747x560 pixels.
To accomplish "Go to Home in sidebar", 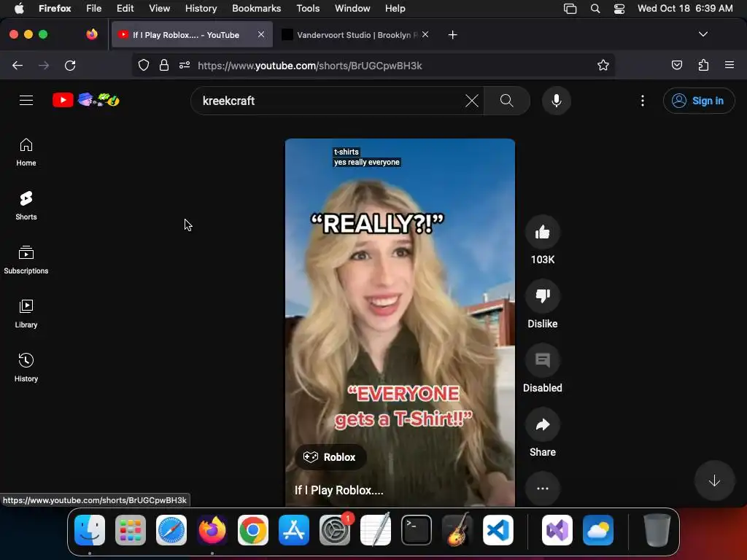I will pos(26,152).
